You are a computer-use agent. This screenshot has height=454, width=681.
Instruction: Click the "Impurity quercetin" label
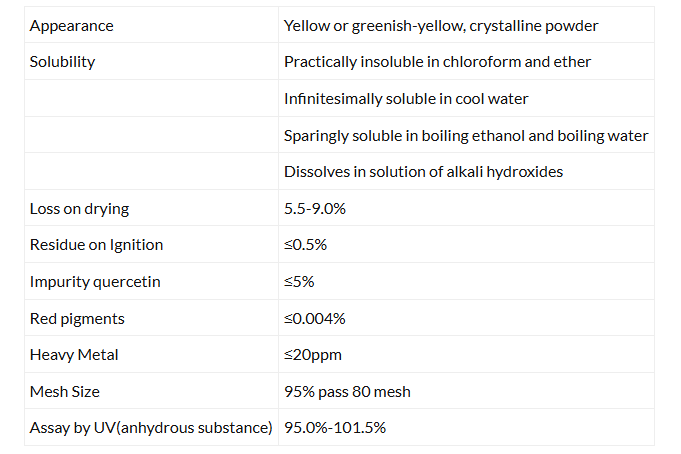pos(95,282)
